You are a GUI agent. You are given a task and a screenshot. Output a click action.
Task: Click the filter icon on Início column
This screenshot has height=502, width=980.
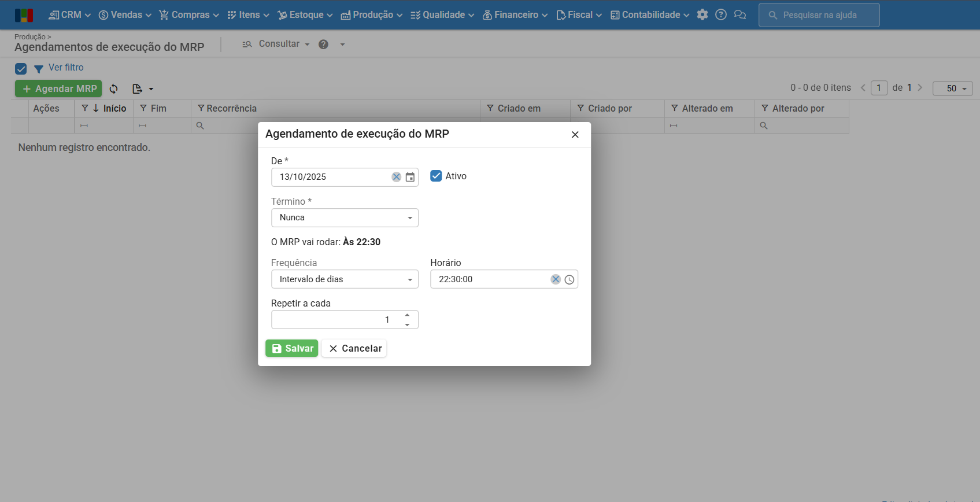(x=85, y=108)
